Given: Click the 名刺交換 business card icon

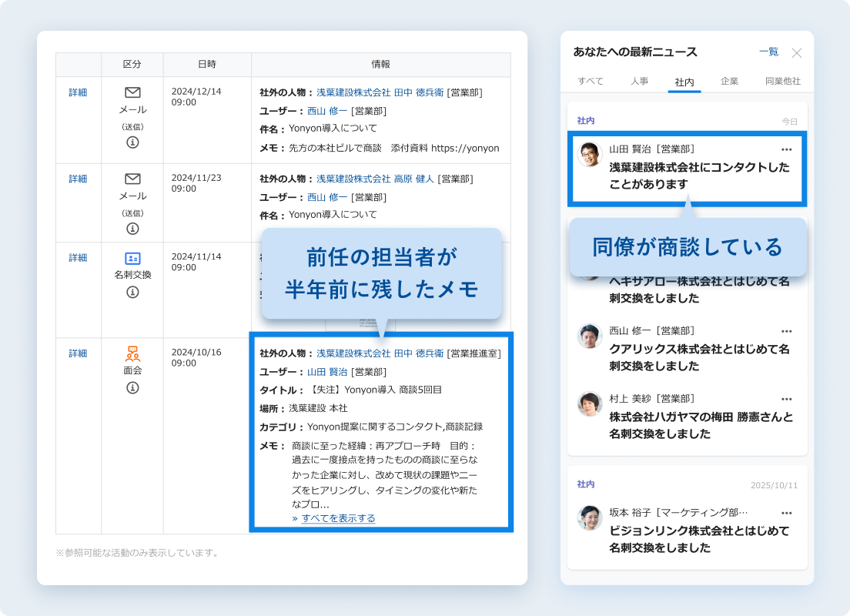Looking at the screenshot, I should coord(132,259).
